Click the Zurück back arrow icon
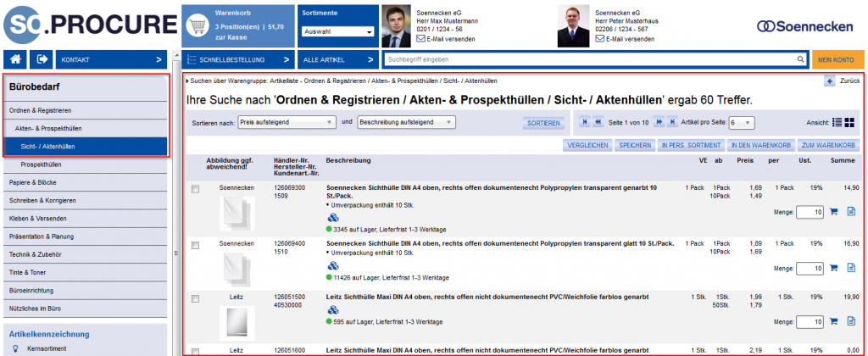 (x=830, y=81)
